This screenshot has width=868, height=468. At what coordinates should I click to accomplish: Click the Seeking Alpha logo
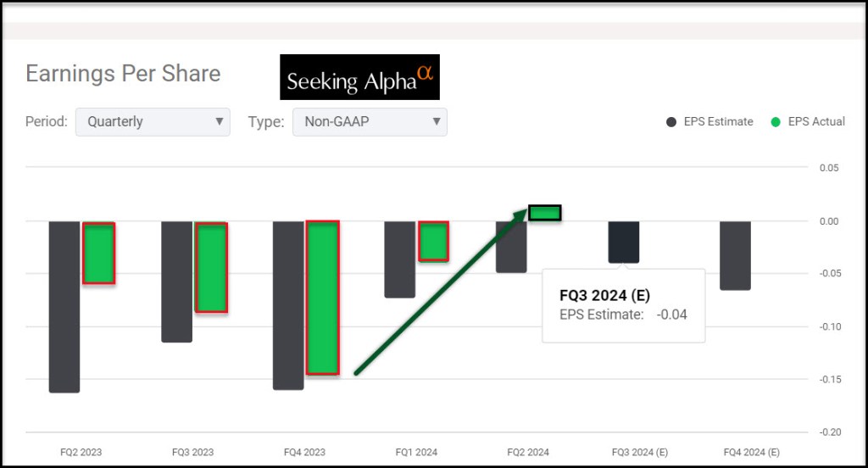pos(359,78)
